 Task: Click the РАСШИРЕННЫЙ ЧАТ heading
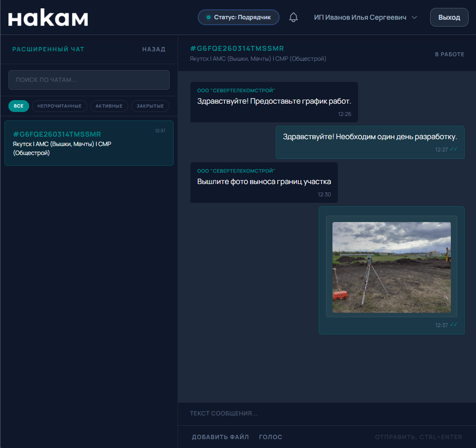click(x=48, y=49)
